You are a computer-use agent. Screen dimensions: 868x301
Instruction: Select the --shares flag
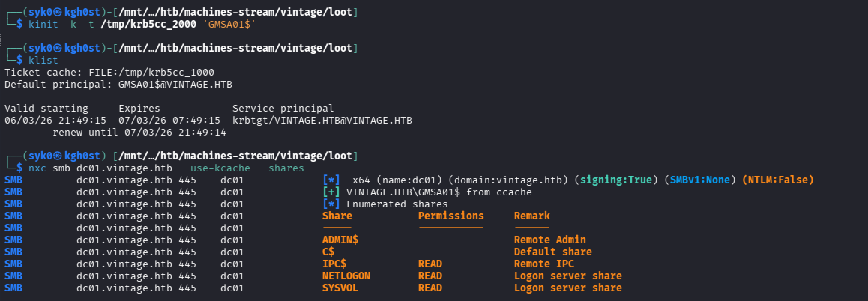pos(280,168)
